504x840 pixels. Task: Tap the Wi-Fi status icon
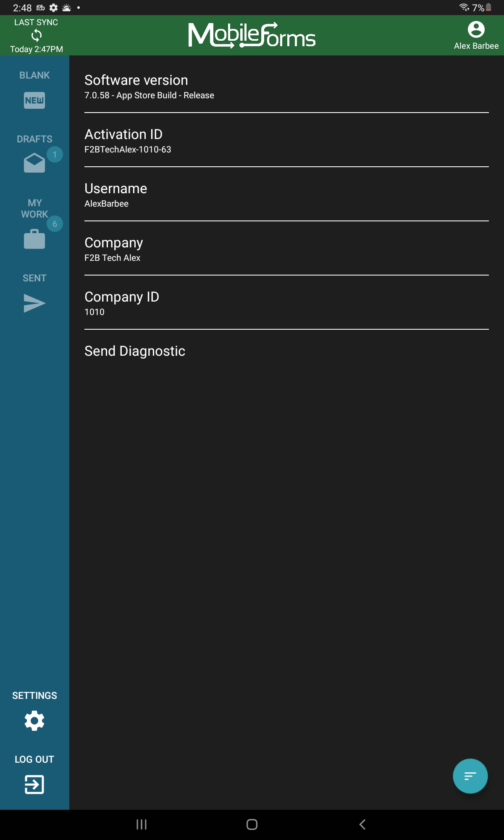tap(464, 7)
